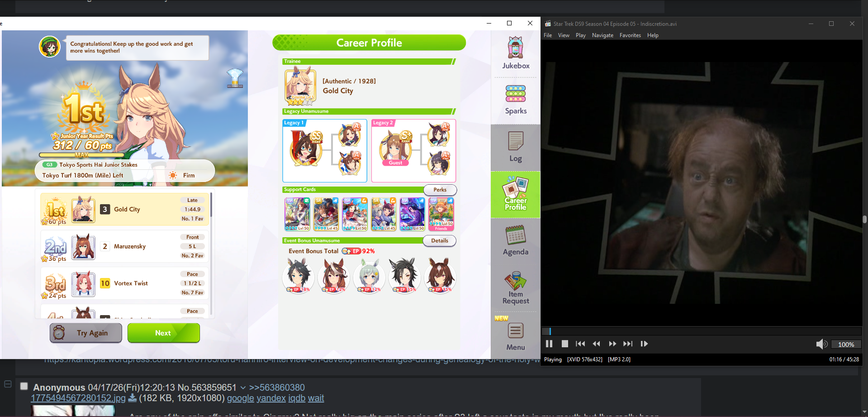Open the game Menu icon

point(516,336)
